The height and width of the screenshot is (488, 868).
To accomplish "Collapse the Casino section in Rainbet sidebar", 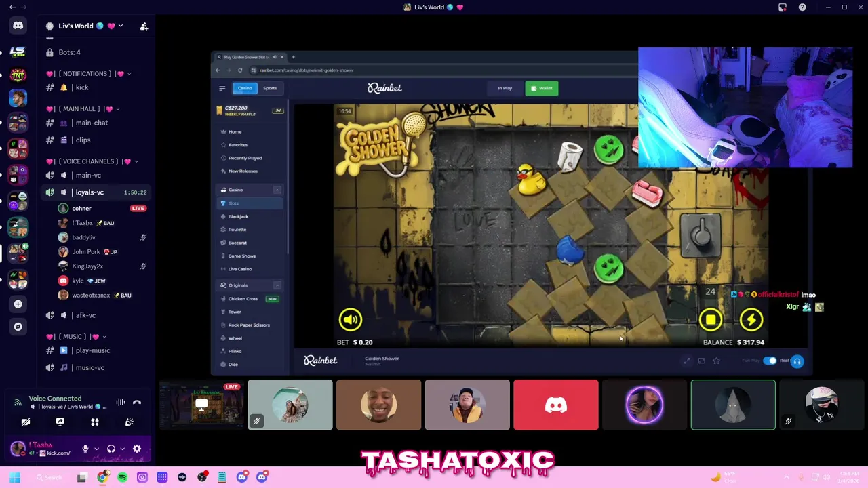I will click(277, 190).
